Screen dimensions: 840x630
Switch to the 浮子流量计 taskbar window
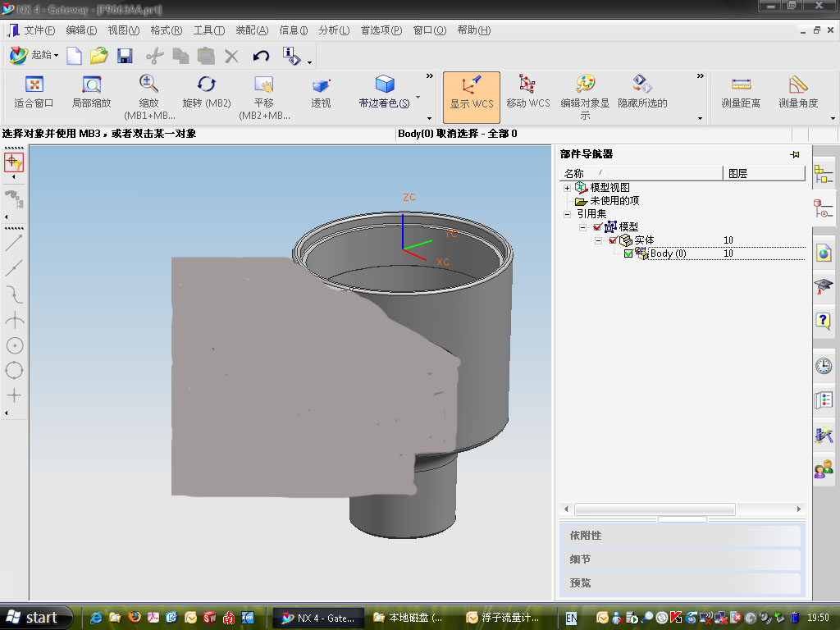tap(504, 618)
